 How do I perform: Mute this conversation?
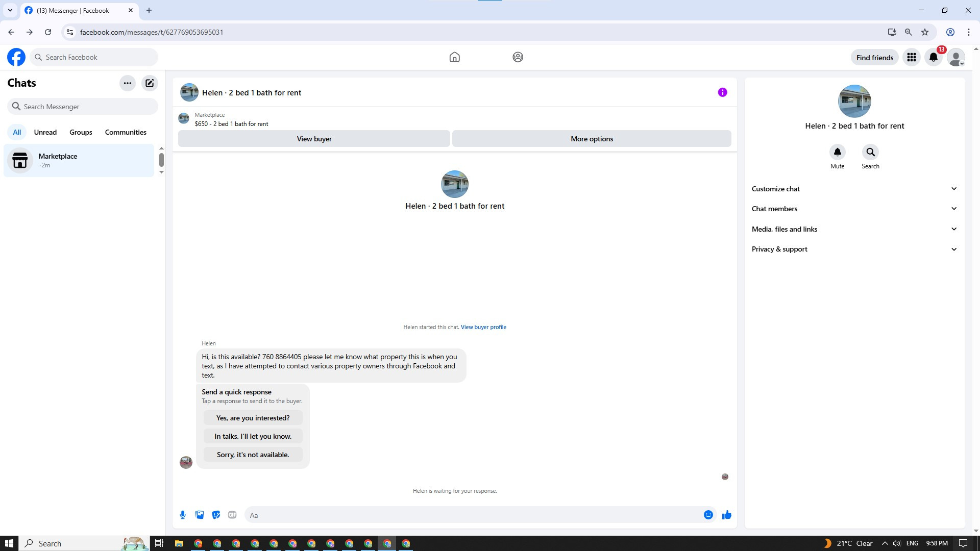837,153
